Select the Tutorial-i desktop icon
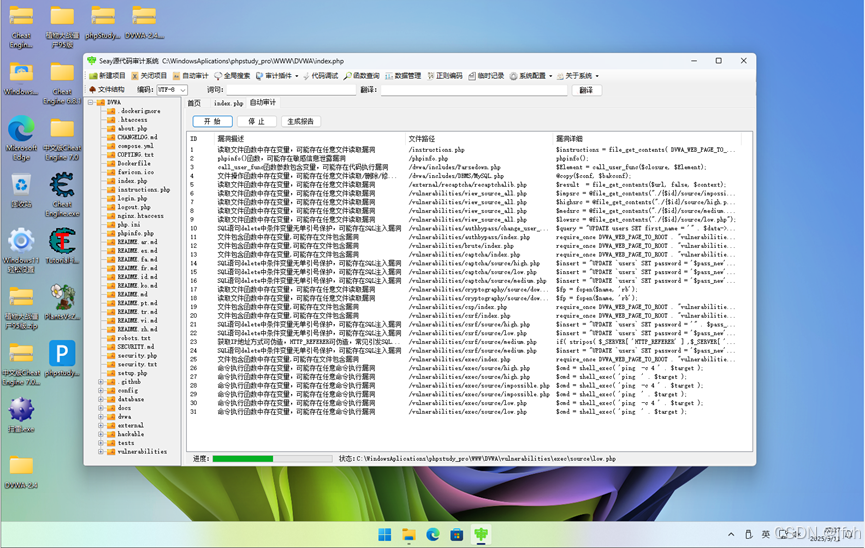 point(62,247)
